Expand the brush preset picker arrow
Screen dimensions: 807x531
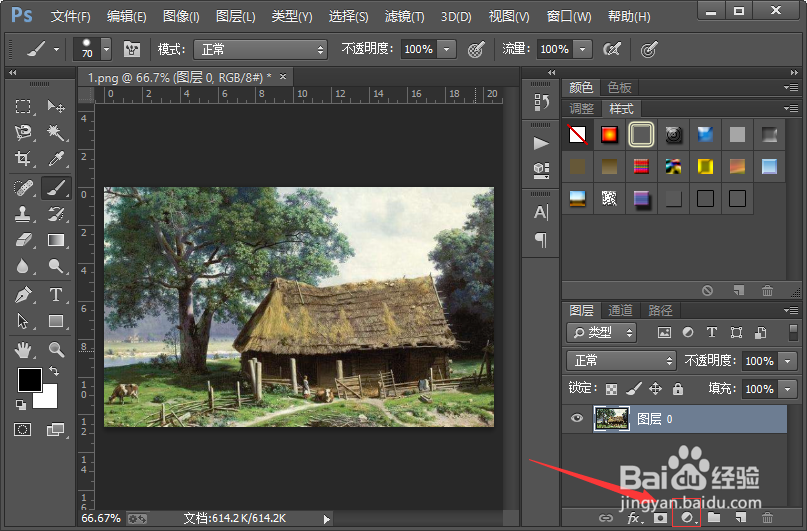[x=107, y=50]
